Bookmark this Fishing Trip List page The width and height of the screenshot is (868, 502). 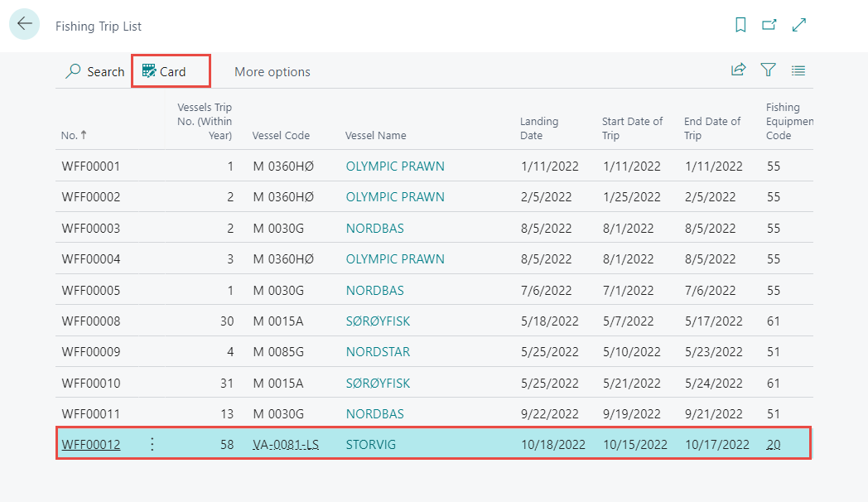740,25
